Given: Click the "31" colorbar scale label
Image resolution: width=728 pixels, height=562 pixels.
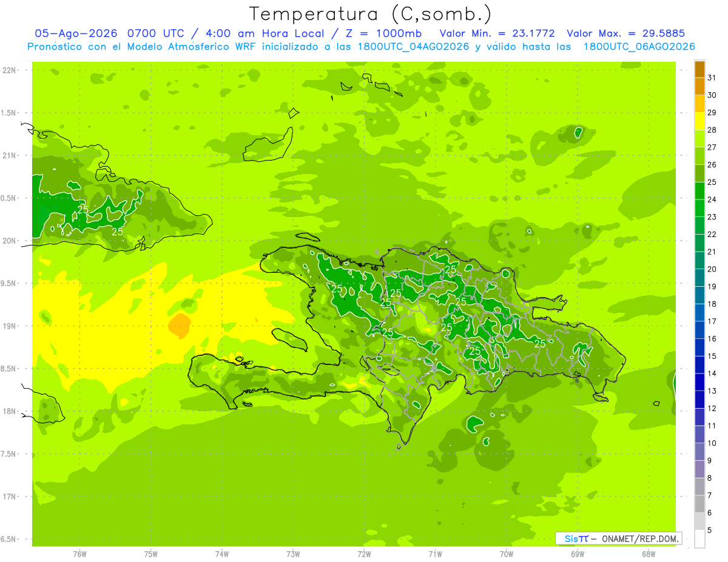Looking at the screenshot, I should tap(712, 78).
